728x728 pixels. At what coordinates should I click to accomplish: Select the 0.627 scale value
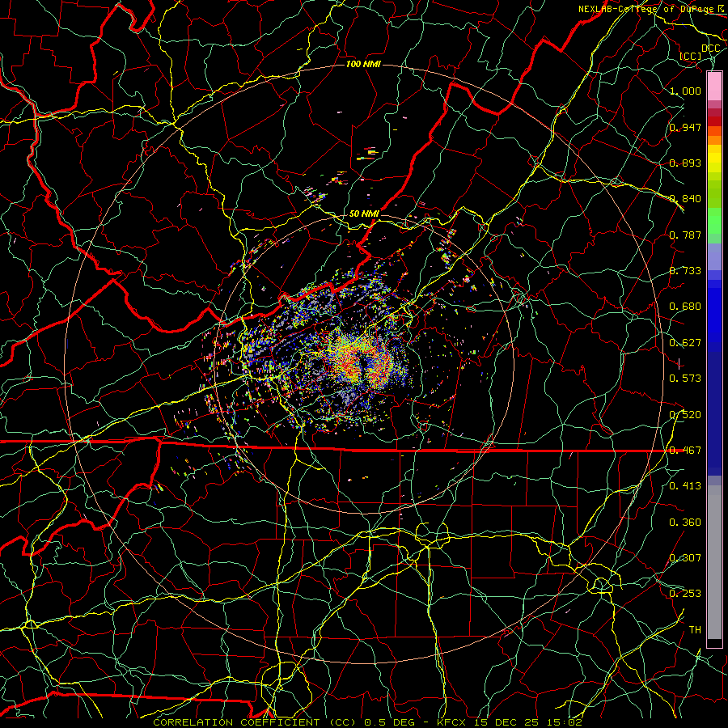(x=685, y=343)
